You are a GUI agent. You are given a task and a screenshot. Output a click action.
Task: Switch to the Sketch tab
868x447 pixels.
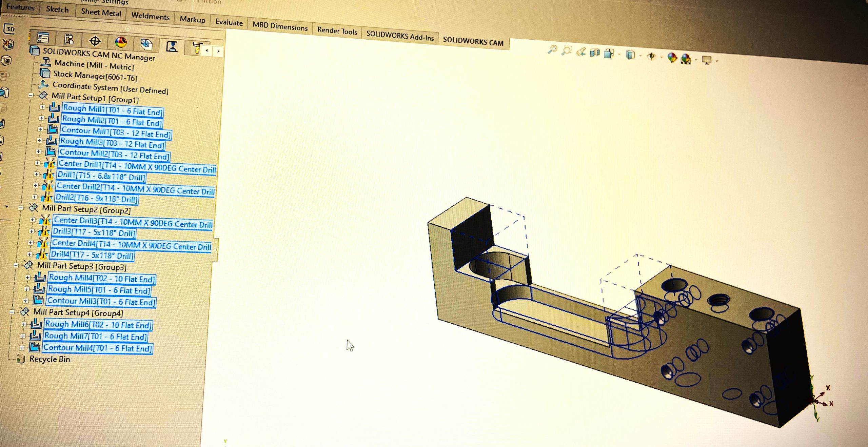(57, 9)
